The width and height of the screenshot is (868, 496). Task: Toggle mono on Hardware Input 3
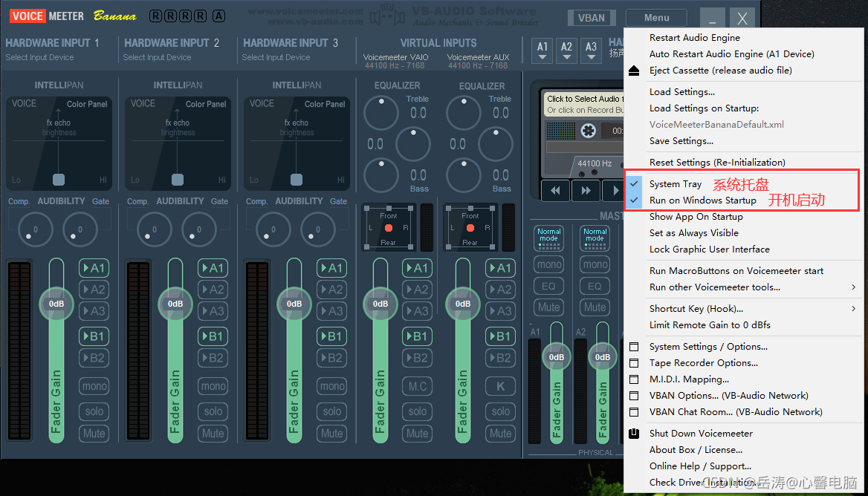(332, 386)
